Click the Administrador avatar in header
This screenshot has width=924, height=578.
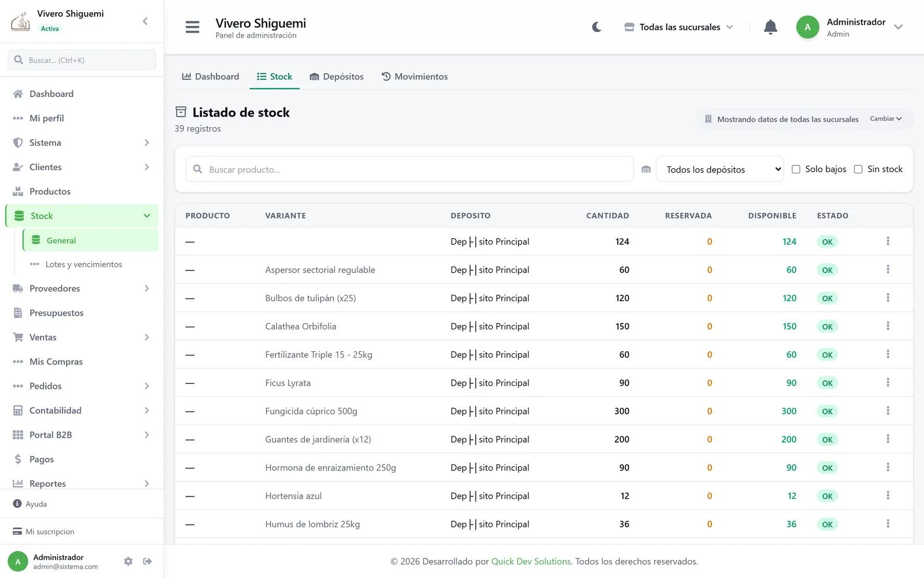click(807, 27)
